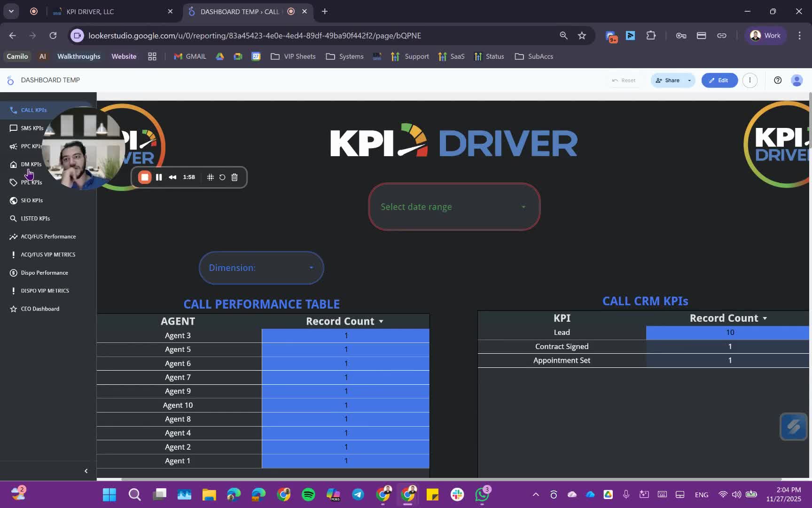
Task: Open SubAccs bookmark folder
Action: coord(534,56)
